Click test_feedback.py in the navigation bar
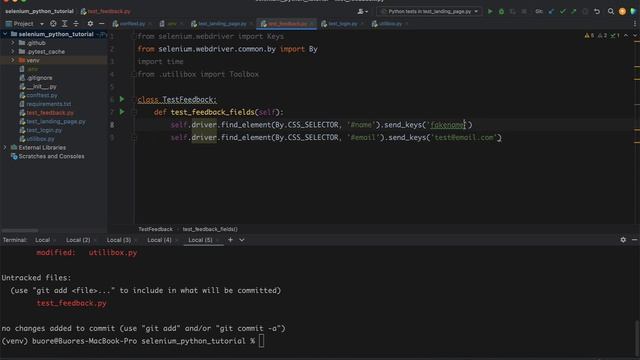The image size is (640, 360). [105, 11]
